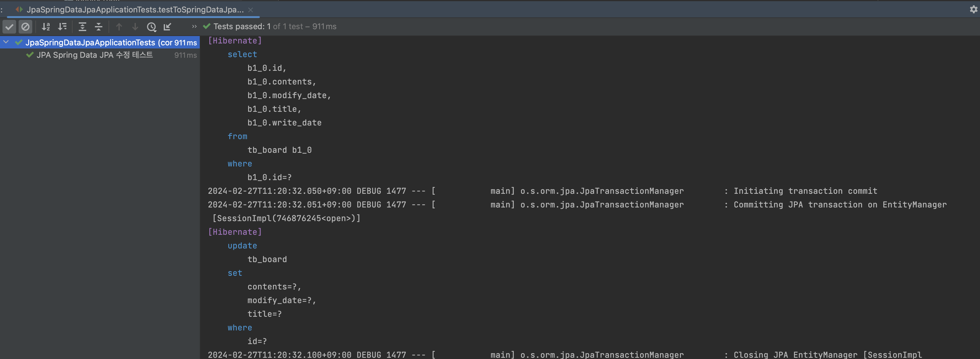This screenshot has height=359, width=980.
Task: Click the 'set' SQL keyword
Action: pyautogui.click(x=235, y=273)
